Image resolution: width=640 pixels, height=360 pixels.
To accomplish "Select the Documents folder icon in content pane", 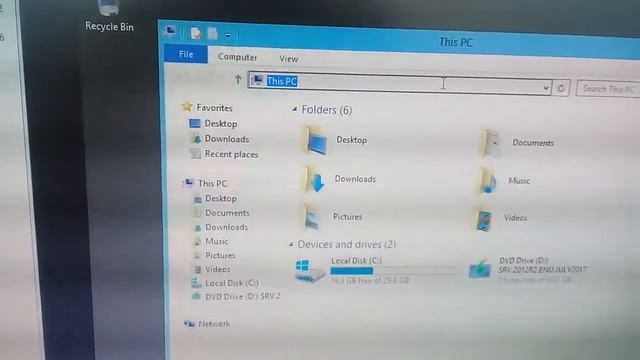I will (491, 143).
